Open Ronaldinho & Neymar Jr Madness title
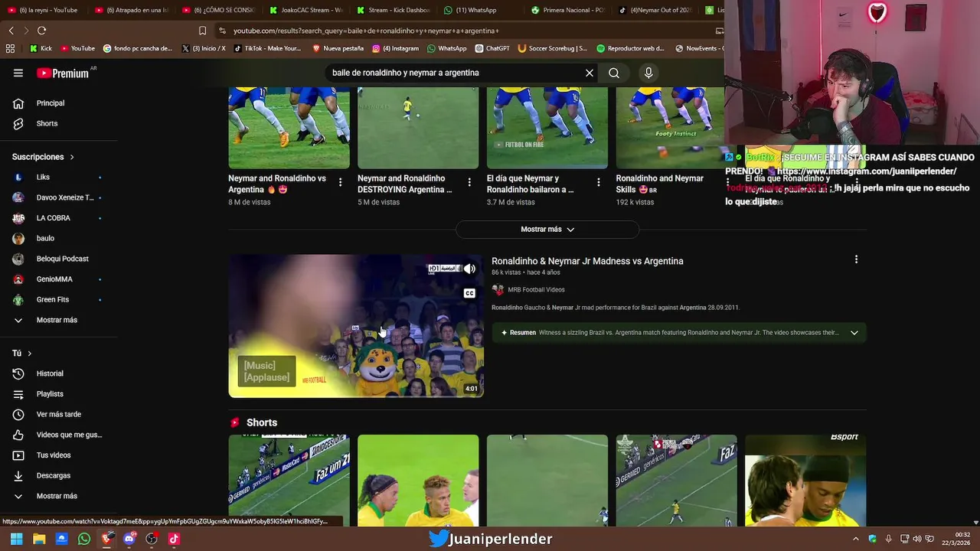 click(587, 261)
